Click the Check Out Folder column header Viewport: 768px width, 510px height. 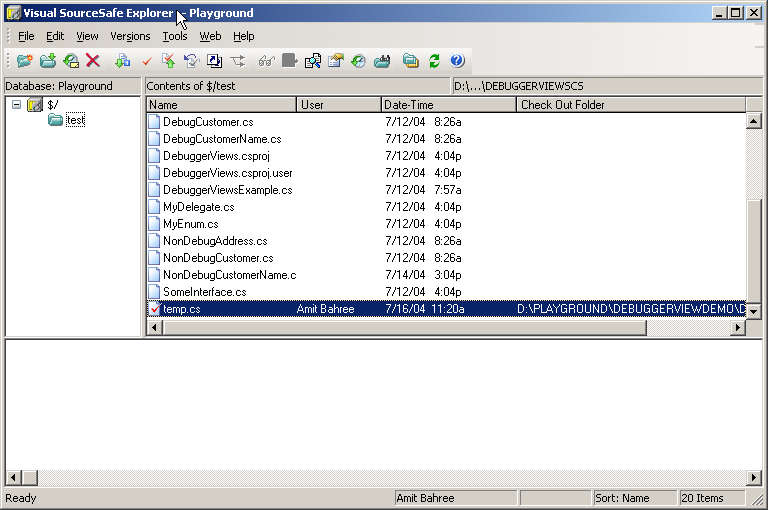coord(630,104)
